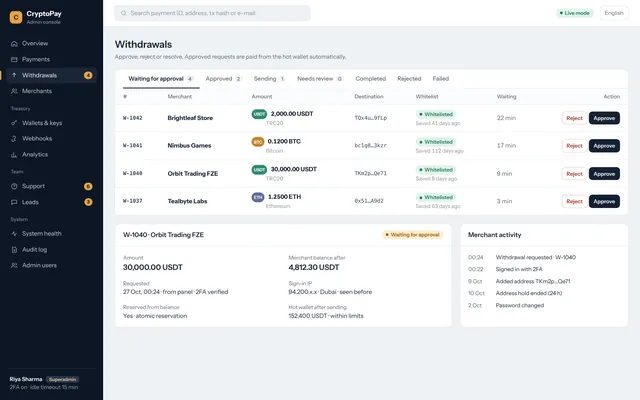
Task: Click the search magnifier icon
Action: pos(124,13)
